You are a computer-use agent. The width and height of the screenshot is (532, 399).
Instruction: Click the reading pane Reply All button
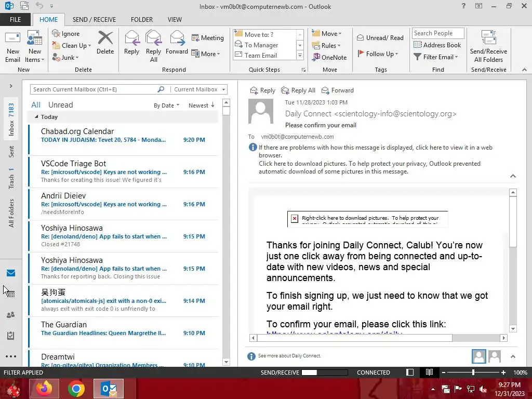[x=298, y=90]
